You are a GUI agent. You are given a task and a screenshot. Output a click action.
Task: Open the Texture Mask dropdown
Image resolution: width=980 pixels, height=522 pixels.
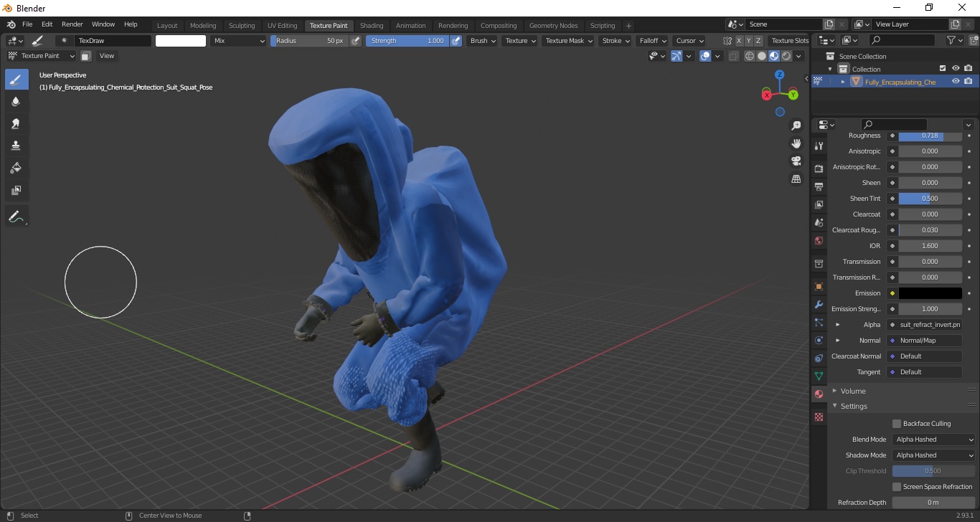tap(569, 41)
